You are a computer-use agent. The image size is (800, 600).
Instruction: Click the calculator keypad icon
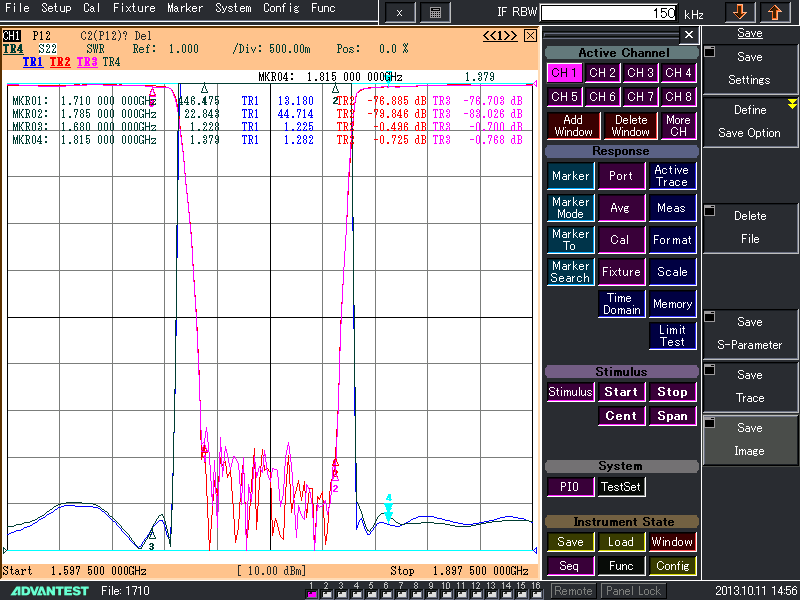tap(435, 12)
